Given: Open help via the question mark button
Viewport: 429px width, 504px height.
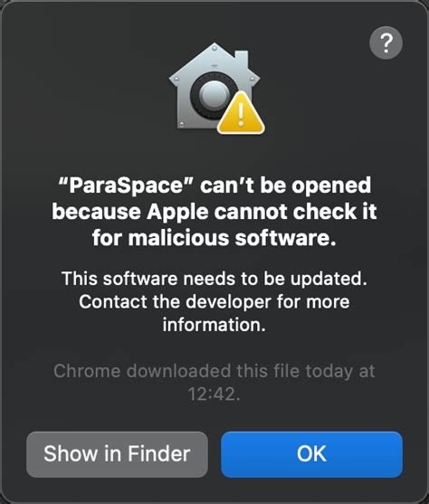Looking at the screenshot, I should (x=386, y=43).
